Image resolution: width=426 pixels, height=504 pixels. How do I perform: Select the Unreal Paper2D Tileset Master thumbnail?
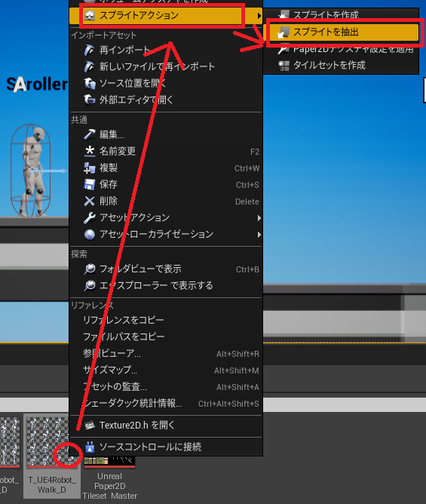tap(109, 460)
